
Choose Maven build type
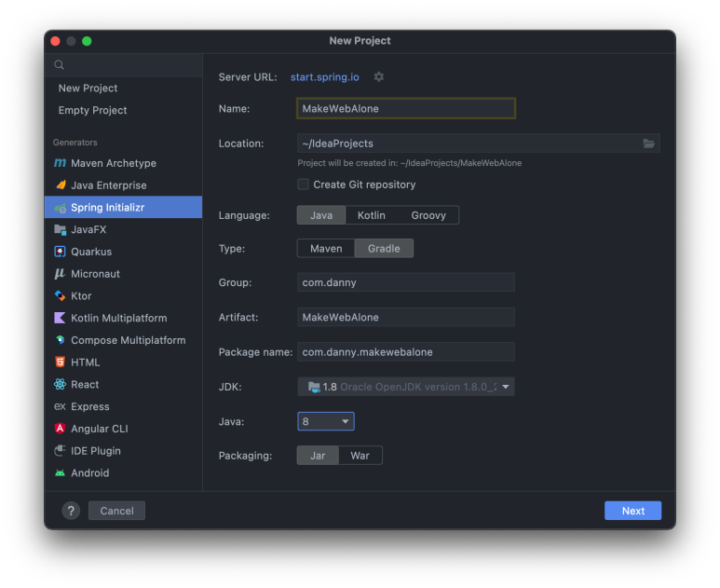click(x=326, y=249)
